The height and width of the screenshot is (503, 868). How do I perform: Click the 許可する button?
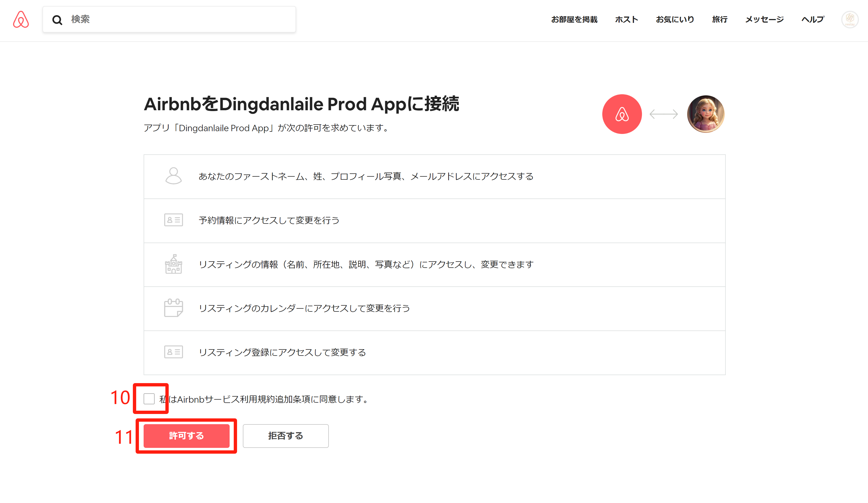pyautogui.click(x=186, y=436)
